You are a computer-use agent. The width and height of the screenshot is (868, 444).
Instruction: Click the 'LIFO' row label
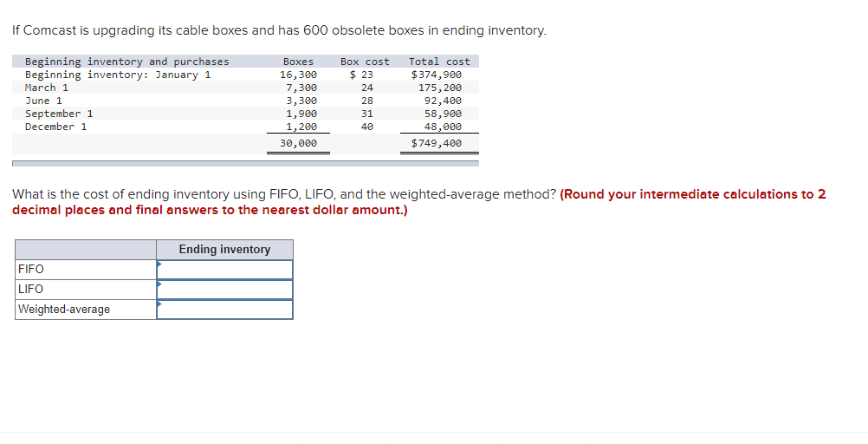click(x=30, y=290)
